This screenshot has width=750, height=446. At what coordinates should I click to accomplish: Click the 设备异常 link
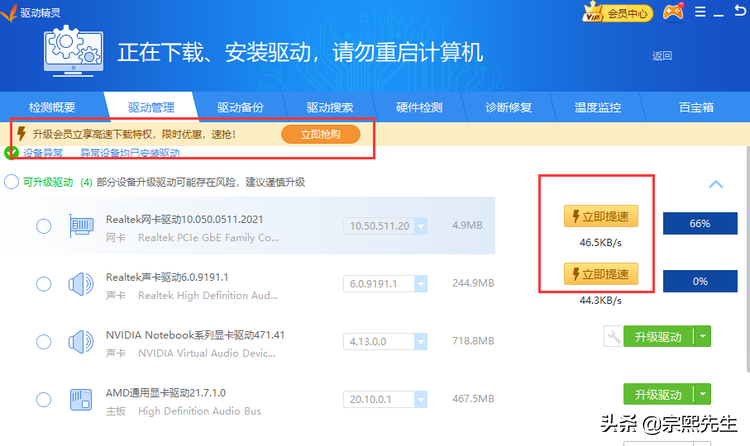click(x=43, y=153)
